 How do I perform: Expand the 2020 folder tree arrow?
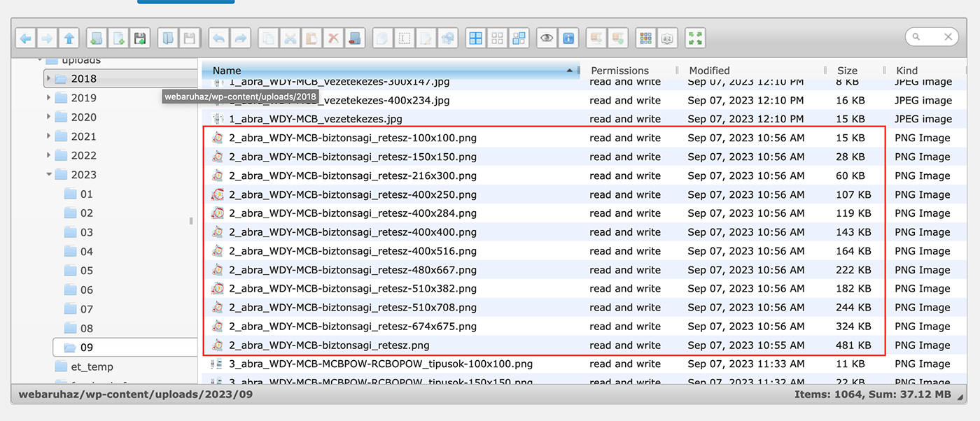(x=49, y=117)
